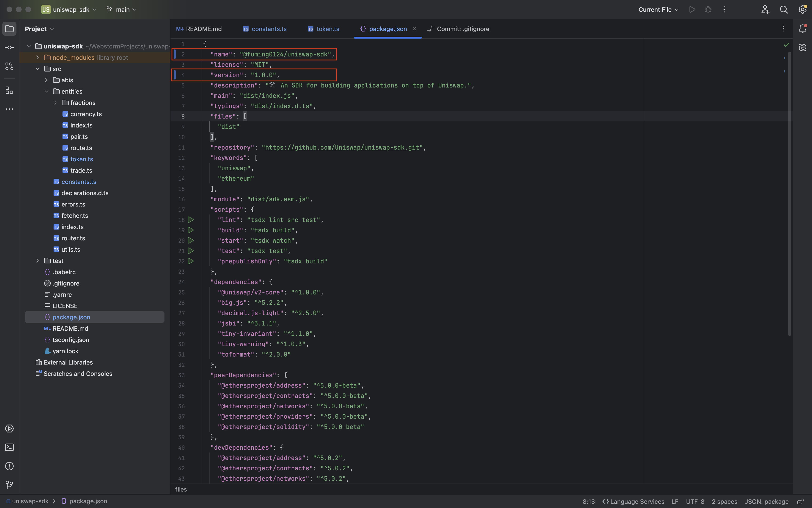Show more tool windows ellipsis in left bar

click(9, 109)
